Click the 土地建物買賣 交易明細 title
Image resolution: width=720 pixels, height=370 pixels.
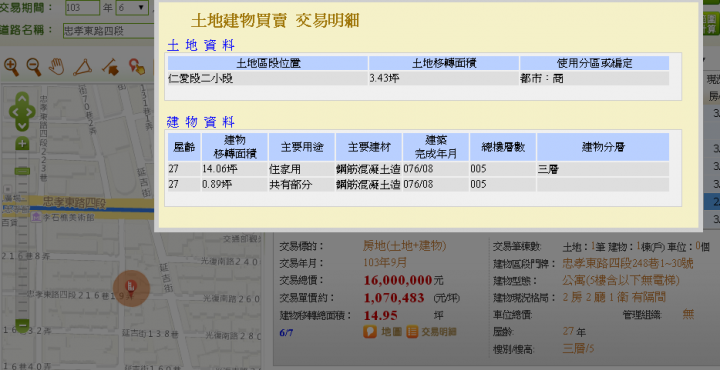(275, 21)
